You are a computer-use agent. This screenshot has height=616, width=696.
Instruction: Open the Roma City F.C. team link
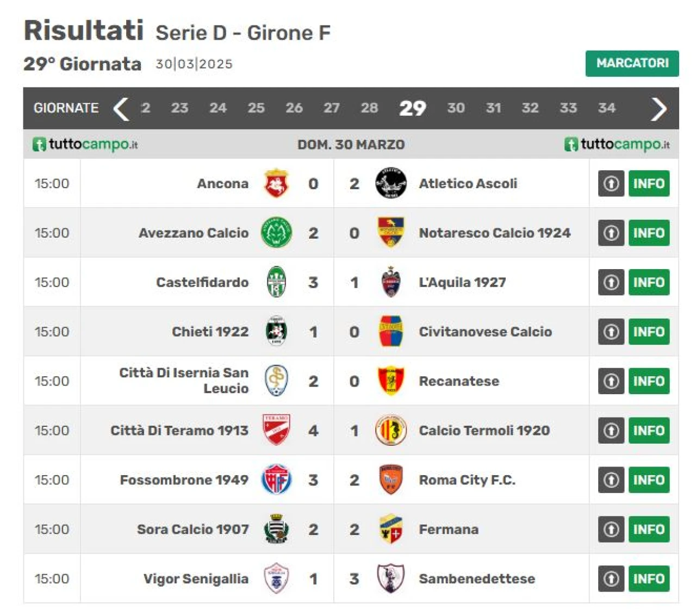(x=467, y=480)
